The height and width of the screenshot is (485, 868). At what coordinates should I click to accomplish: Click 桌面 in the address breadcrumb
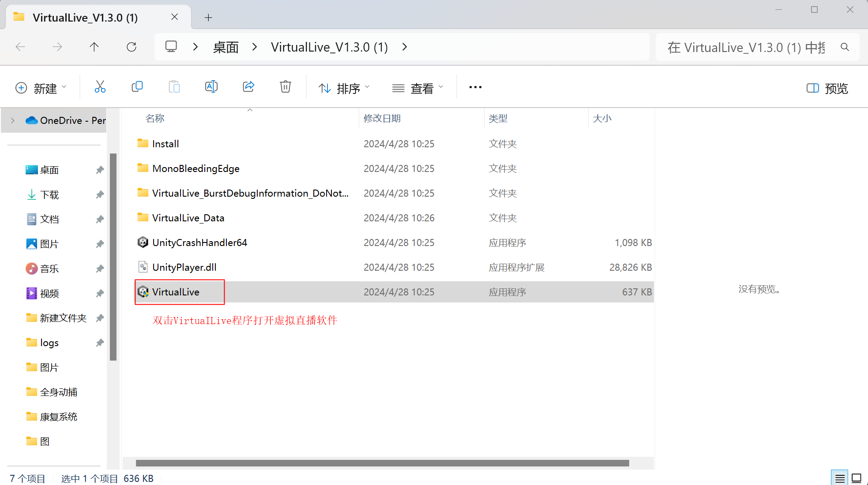225,47
